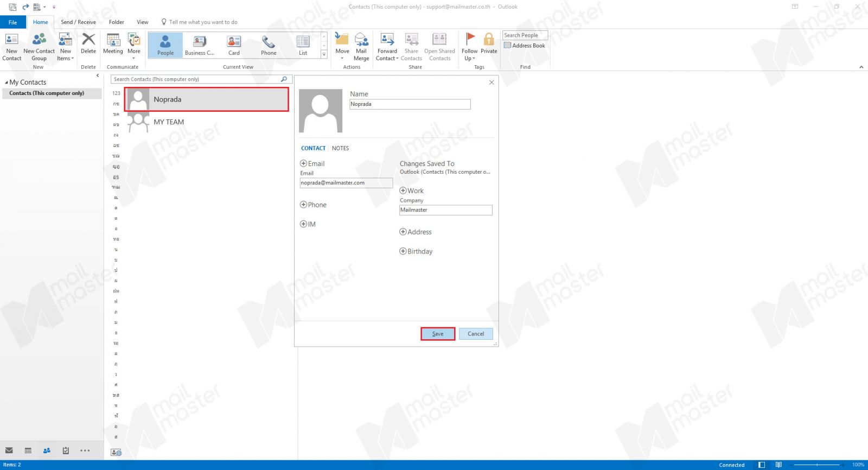Expand the More communicate options
868x470 pixels.
click(134, 47)
